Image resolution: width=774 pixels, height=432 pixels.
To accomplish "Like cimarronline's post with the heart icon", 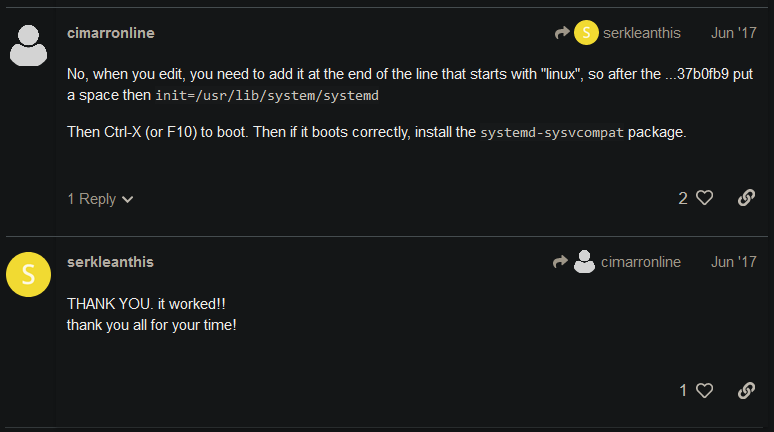I will point(704,198).
